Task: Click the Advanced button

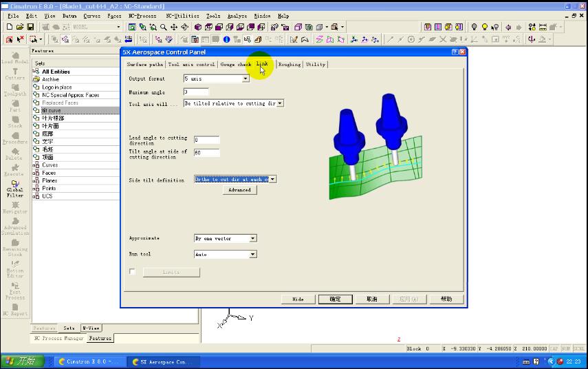Action: click(239, 190)
